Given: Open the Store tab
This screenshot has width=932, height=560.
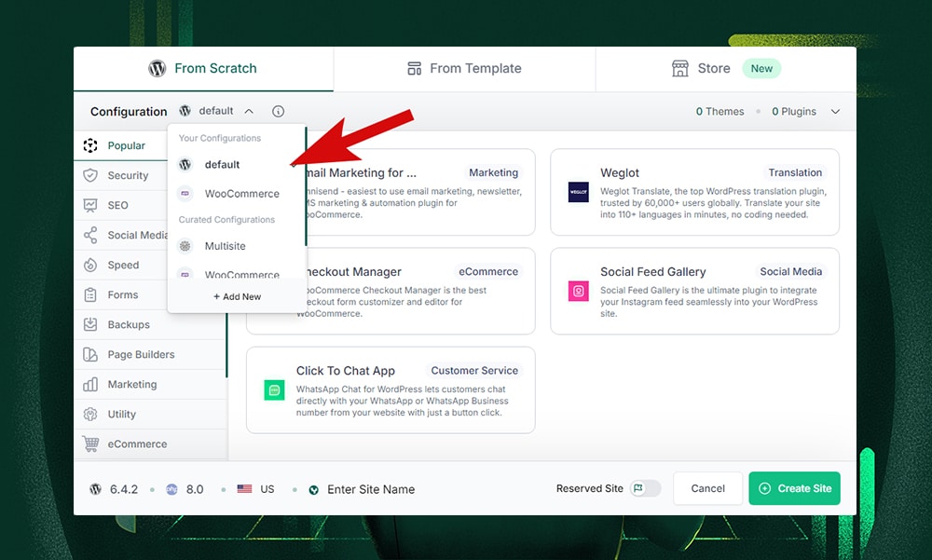Looking at the screenshot, I should 714,69.
